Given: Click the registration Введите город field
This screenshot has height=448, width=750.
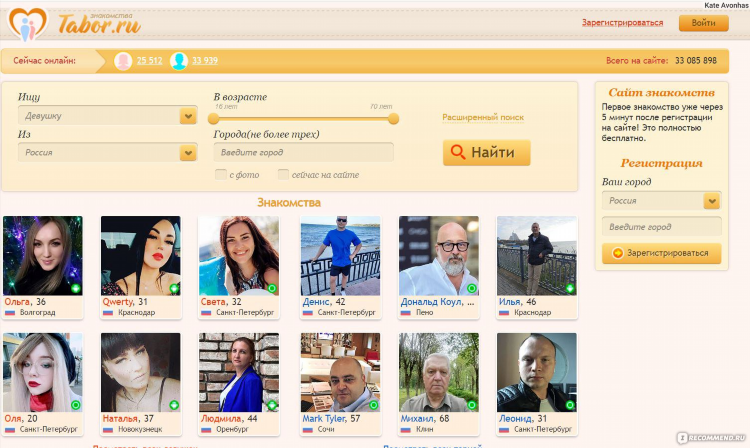Looking at the screenshot, I should [662, 227].
